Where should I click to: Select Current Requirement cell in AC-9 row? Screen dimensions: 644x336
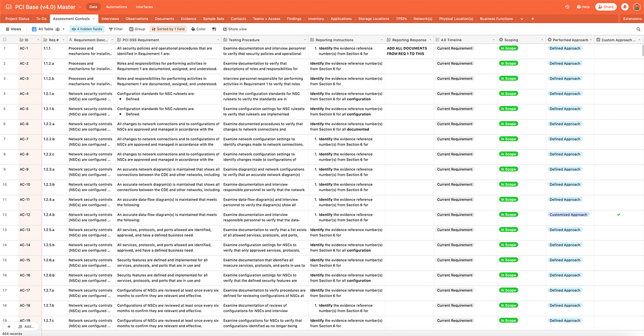click(x=466, y=173)
